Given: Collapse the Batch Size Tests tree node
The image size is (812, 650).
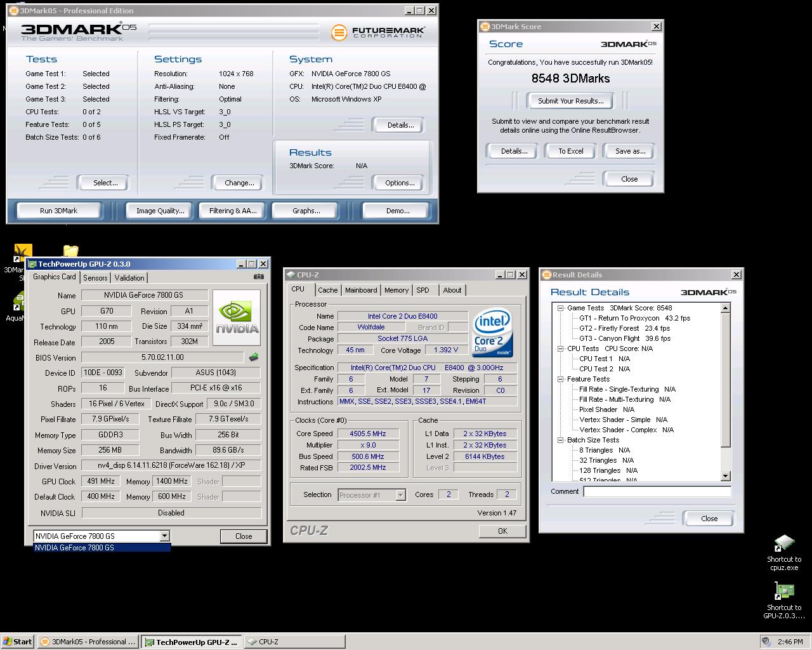Looking at the screenshot, I should (x=561, y=440).
